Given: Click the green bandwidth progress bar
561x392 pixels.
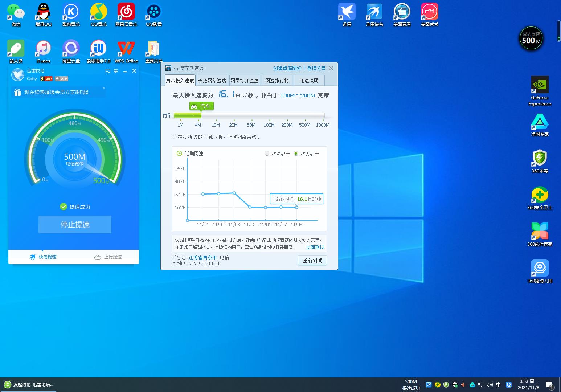Looking at the screenshot, I should pyautogui.click(x=188, y=115).
